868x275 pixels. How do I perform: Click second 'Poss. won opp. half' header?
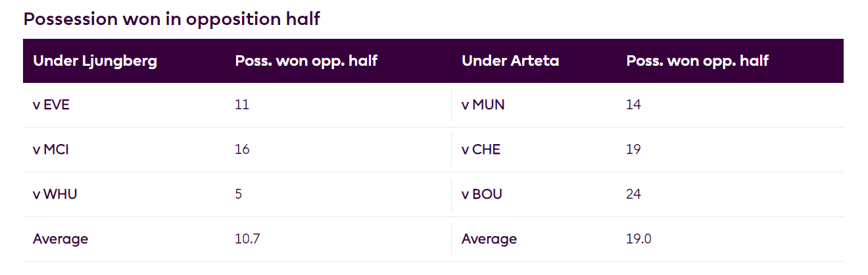pyautogui.click(x=698, y=61)
